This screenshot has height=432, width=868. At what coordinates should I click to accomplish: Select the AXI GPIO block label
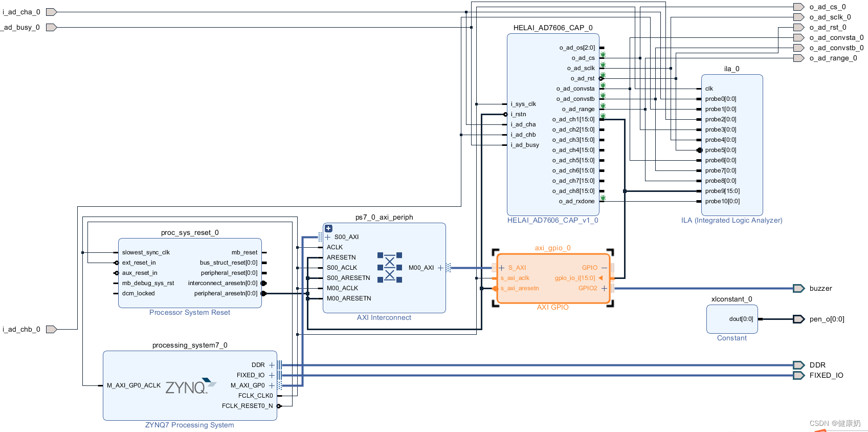point(553,307)
